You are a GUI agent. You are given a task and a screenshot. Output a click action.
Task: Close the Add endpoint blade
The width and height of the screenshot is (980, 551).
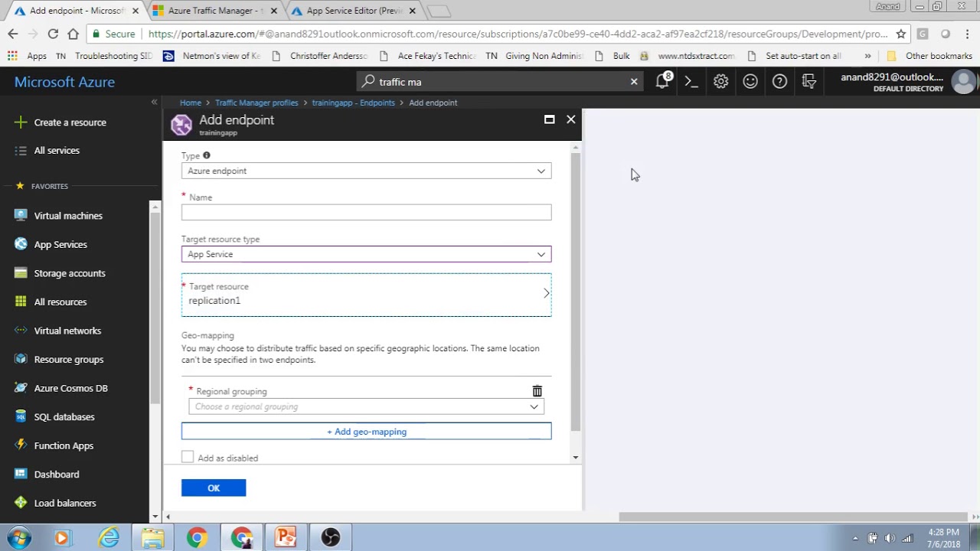[570, 119]
